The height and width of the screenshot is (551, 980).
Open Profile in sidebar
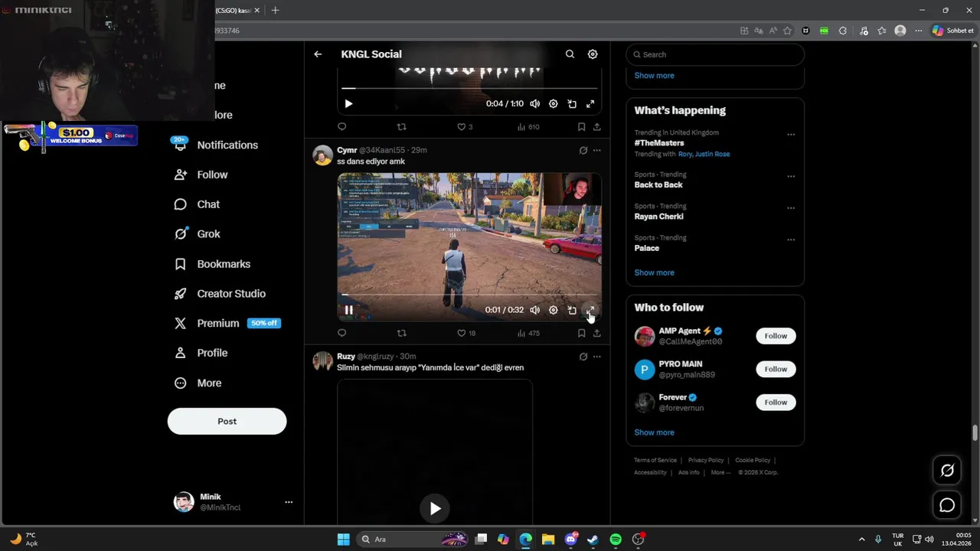pyautogui.click(x=201, y=353)
